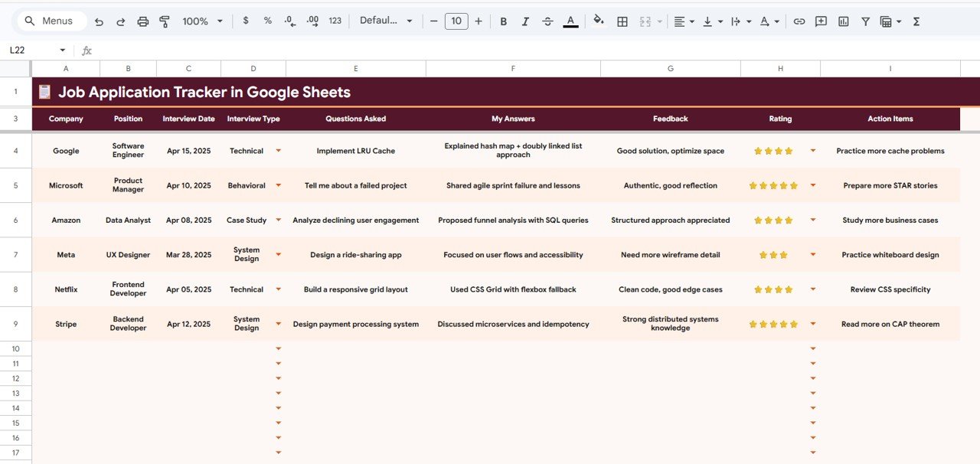The height and width of the screenshot is (464, 980).
Task: Click the Print icon
Action: [x=142, y=21]
